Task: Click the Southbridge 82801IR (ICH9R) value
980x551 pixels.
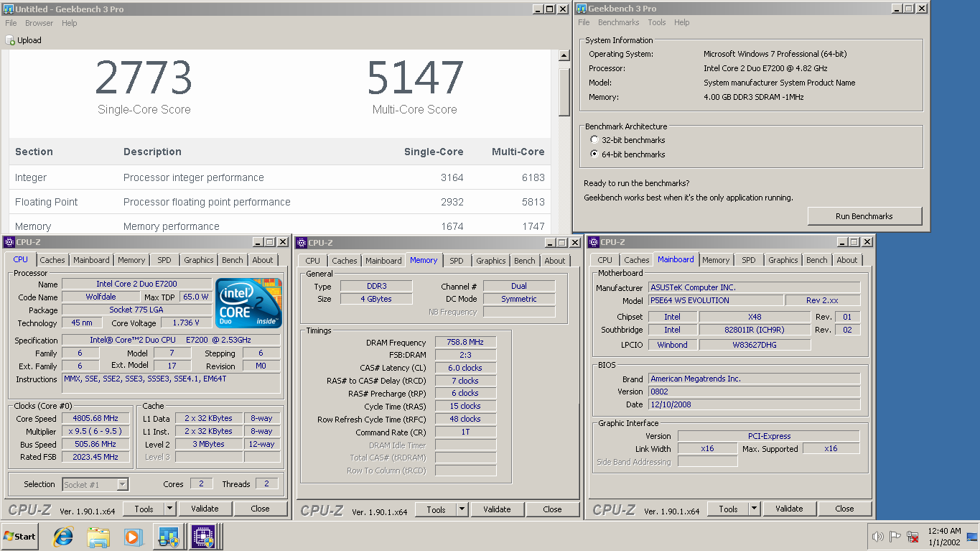Action: (754, 330)
